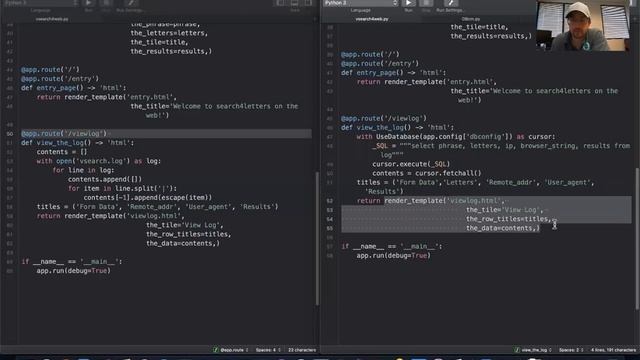Screen dimensions: 640x360
Task: Click the 'contents[-1].append(escape(item))' line
Action: pos(148,198)
